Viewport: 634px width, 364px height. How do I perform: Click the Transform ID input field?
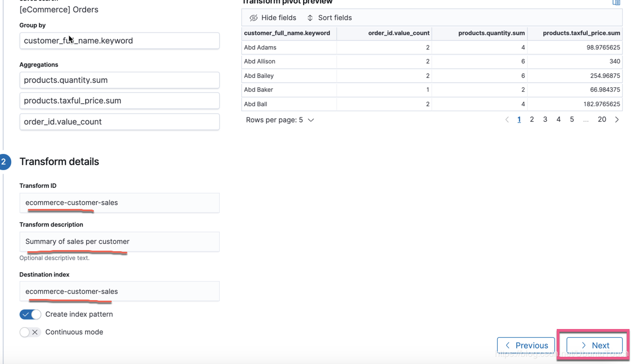point(119,203)
